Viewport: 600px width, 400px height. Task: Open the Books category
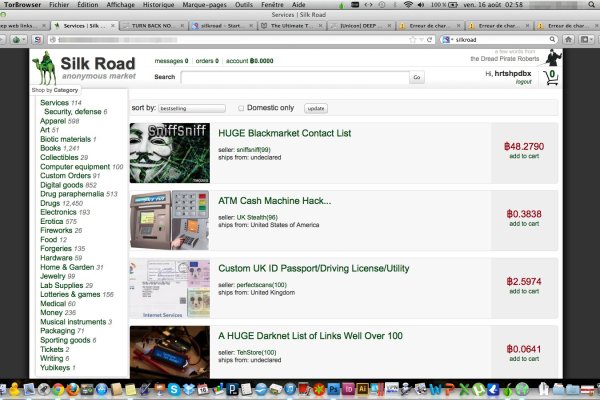click(x=60, y=148)
